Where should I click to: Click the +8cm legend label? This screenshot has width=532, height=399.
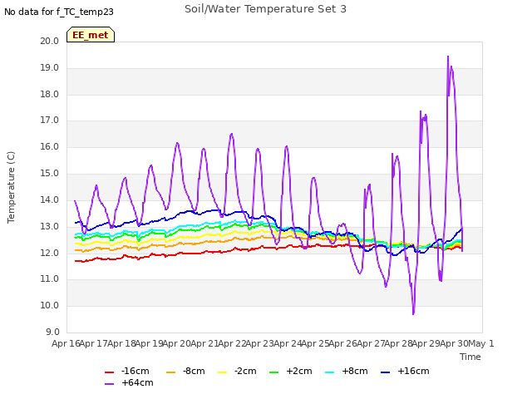point(355,372)
